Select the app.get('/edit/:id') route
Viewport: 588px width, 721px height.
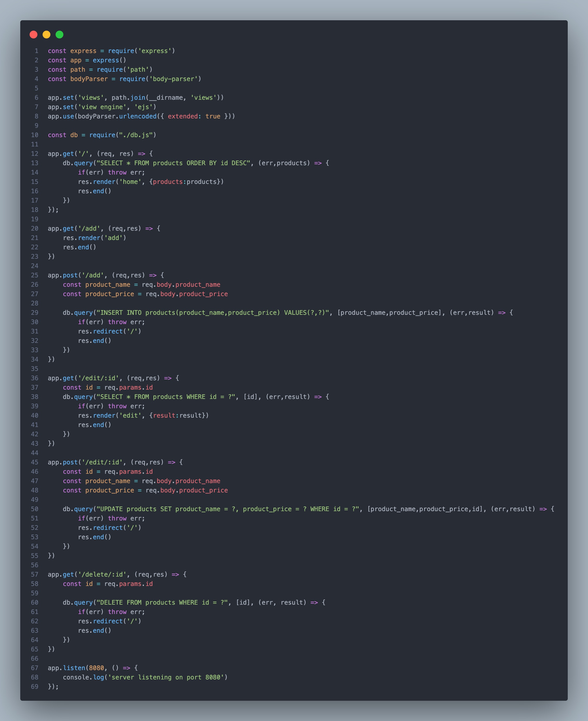point(112,378)
